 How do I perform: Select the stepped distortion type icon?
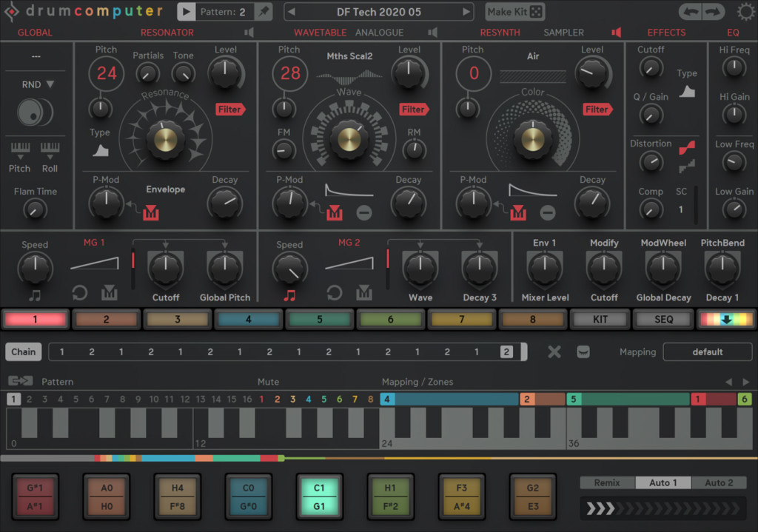pyautogui.click(x=686, y=167)
